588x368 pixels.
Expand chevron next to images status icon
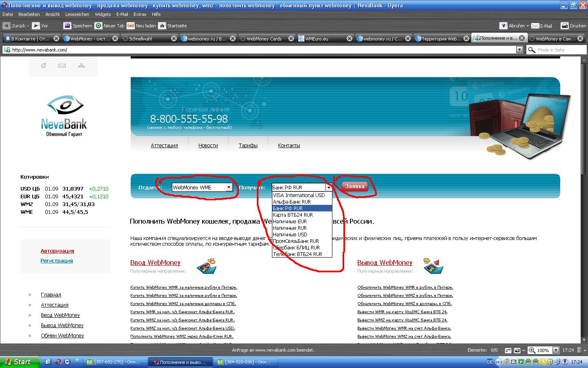[523, 350]
